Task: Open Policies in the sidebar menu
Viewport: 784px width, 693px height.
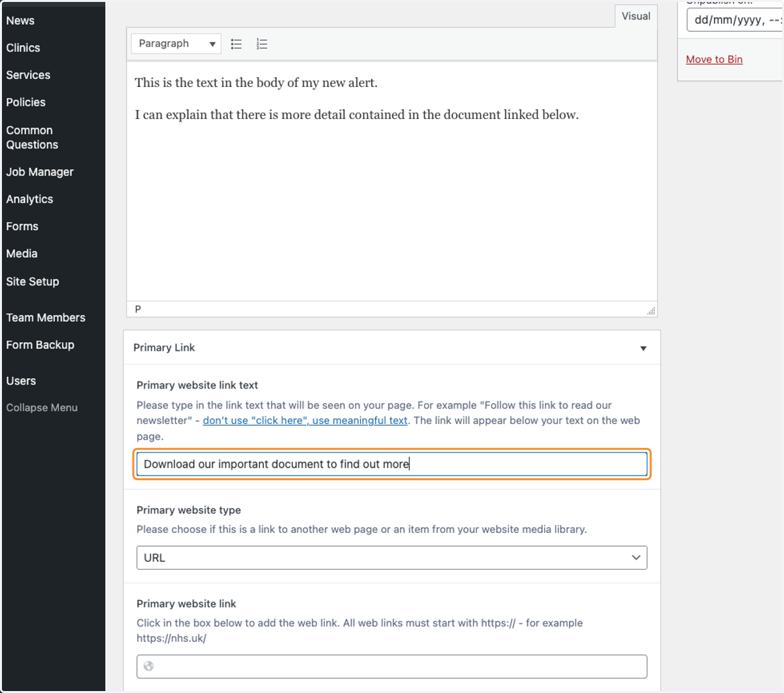Action: point(25,103)
